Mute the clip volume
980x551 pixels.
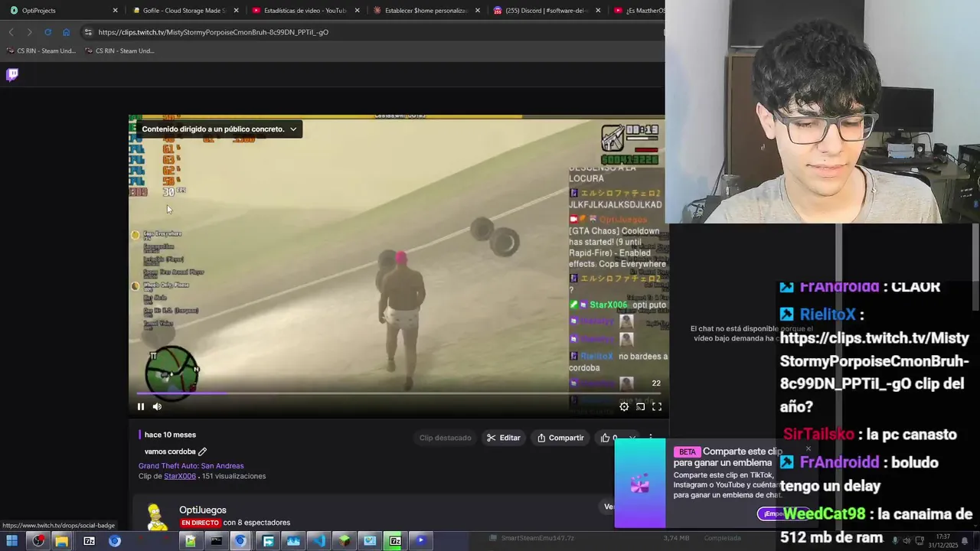coord(157,406)
